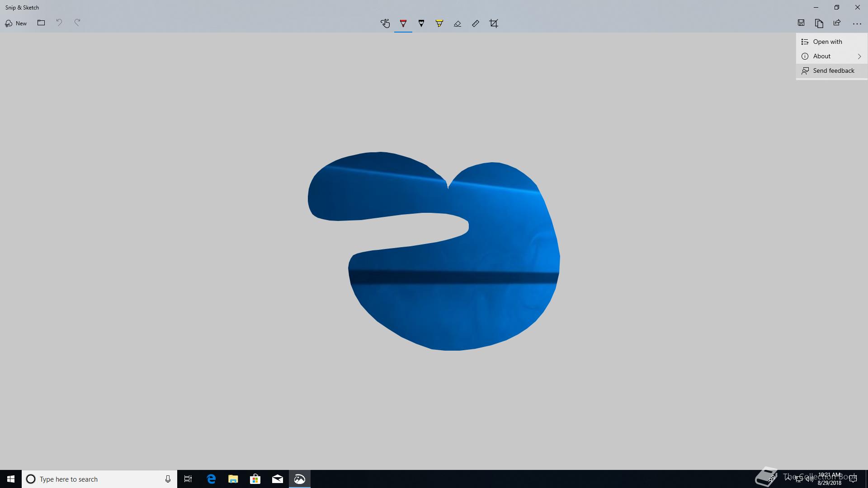The height and width of the screenshot is (488, 868).
Task: Minimize the Snip & Sketch window
Action: point(816,7)
